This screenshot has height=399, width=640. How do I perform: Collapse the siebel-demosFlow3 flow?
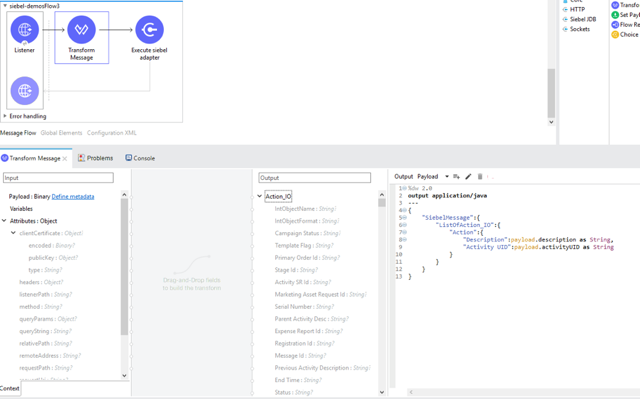5,6
